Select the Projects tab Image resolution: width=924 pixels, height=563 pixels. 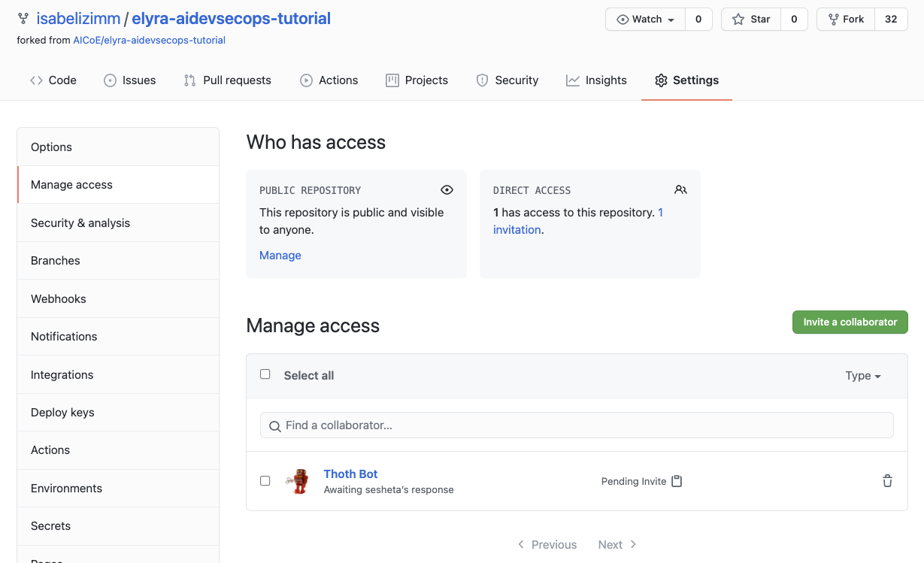click(417, 80)
